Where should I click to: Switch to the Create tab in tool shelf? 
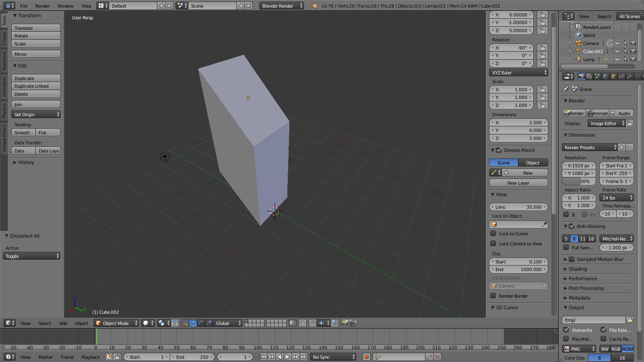click(4, 39)
